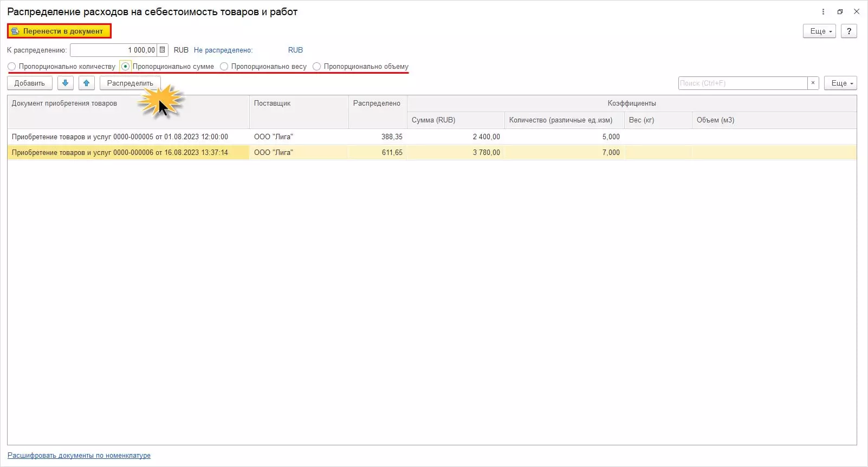Click inside the Поиск search field
This screenshot has width=868, height=467.
coord(742,83)
